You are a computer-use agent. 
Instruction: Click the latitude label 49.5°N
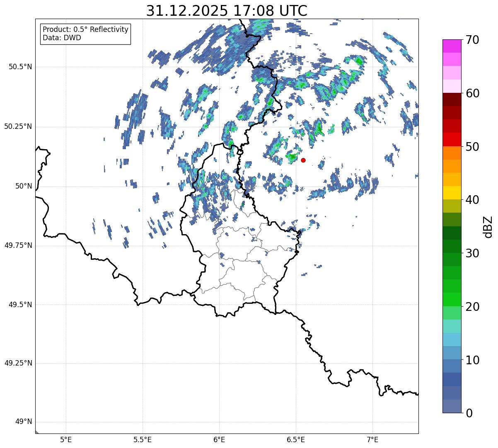(20, 305)
